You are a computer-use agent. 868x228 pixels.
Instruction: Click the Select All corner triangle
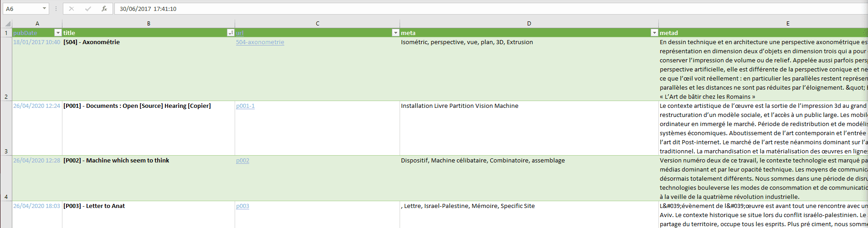click(x=7, y=24)
